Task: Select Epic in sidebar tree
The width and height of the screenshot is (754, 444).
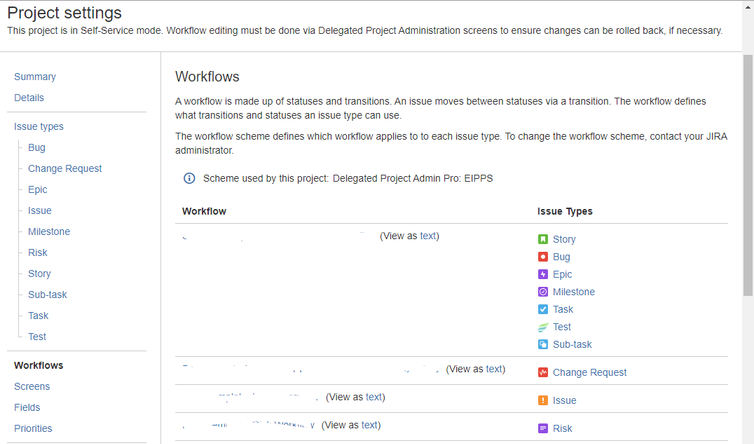Action: 38,190
